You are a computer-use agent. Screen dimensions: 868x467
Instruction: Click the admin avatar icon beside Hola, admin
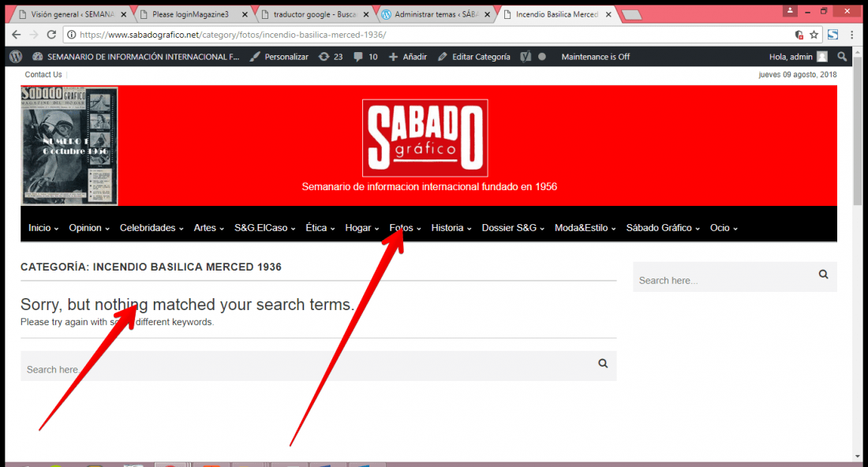pos(822,57)
